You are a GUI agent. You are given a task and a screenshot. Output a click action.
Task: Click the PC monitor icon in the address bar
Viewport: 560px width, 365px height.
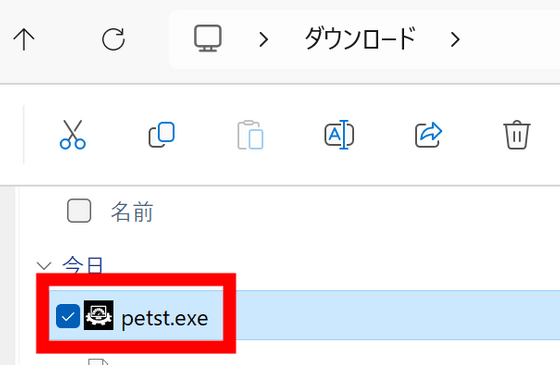208,38
